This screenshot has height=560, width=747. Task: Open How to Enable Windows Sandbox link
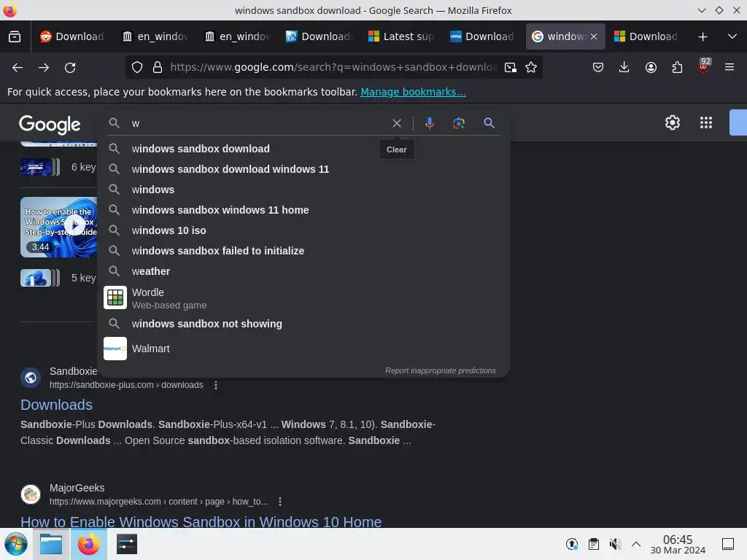click(x=201, y=522)
